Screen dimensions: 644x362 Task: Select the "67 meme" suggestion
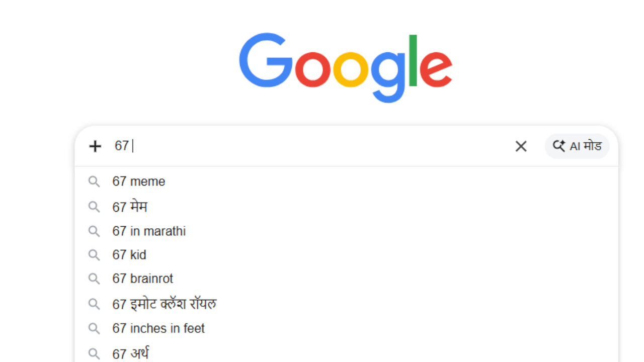point(139,182)
